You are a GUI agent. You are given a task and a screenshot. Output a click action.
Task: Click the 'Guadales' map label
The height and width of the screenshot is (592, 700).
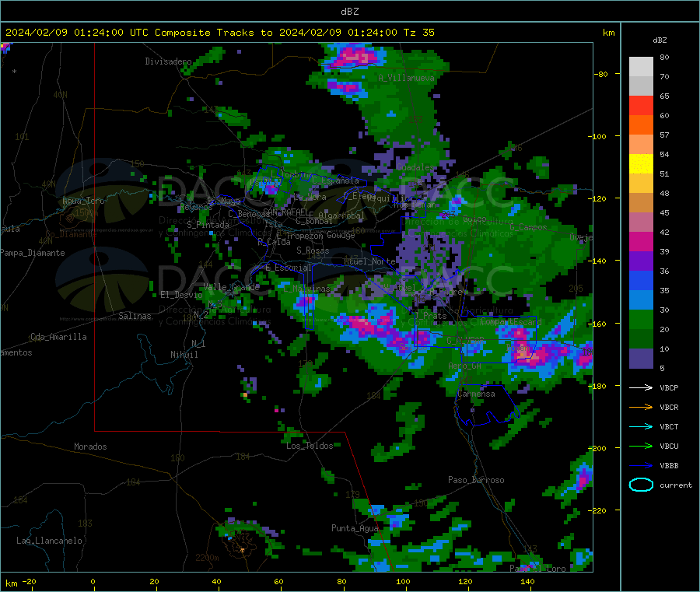coord(415,167)
